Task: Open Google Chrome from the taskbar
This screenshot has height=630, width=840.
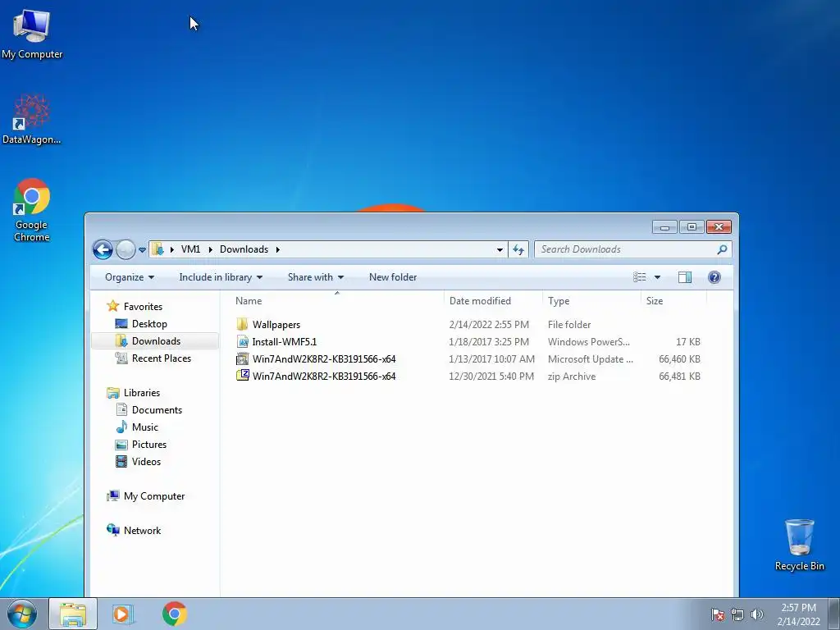Action: 175,614
